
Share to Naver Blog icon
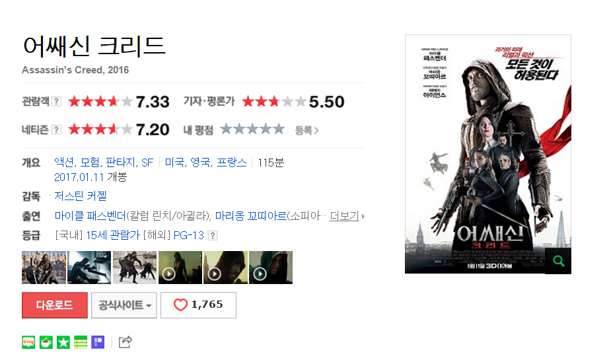tap(28, 342)
